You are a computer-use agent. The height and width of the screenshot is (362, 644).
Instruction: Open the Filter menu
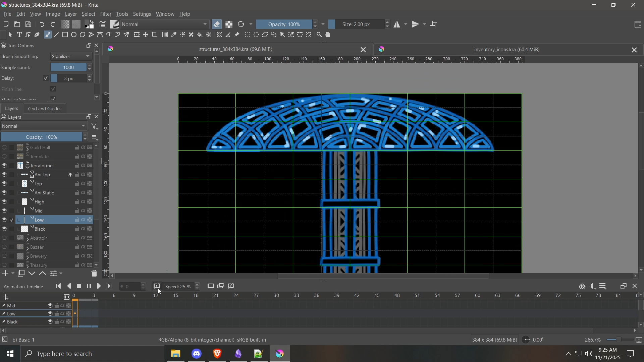106,14
